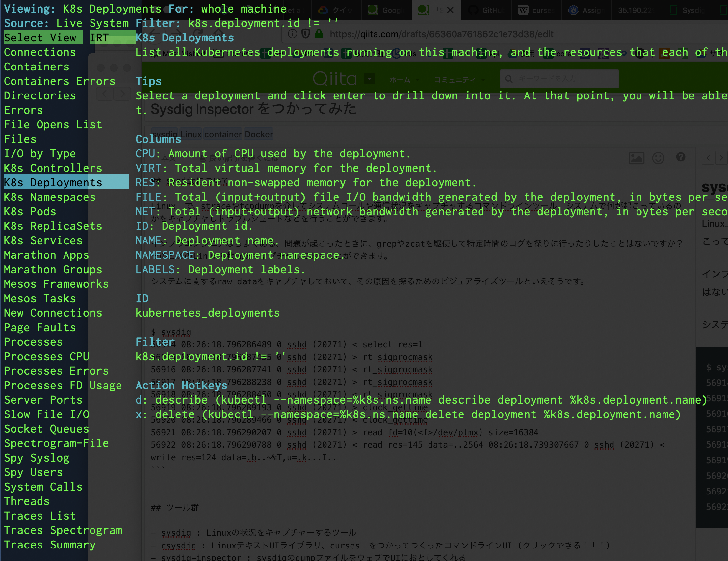Switch to the GitHub browser tab
This screenshot has width=728, height=561.
[x=486, y=10]
